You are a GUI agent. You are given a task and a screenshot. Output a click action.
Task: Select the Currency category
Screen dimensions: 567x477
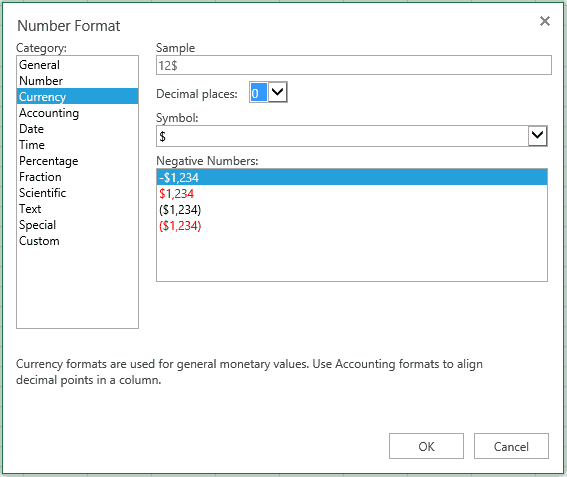pos(77,97)
